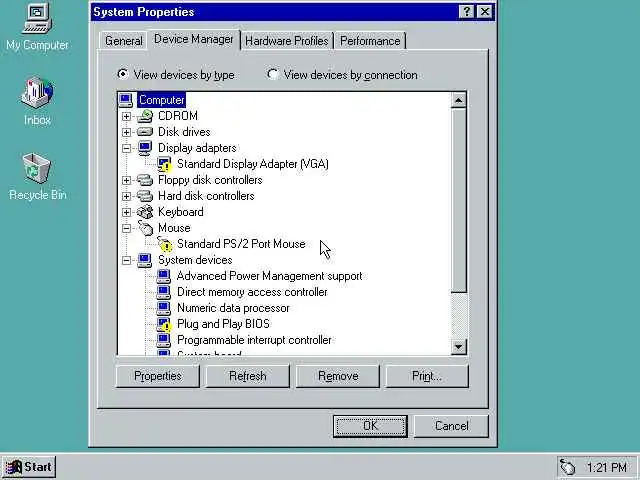Screen dimensions: 640x480
Task: Click the Numeric data processor icon
Action: pos(164,308)
